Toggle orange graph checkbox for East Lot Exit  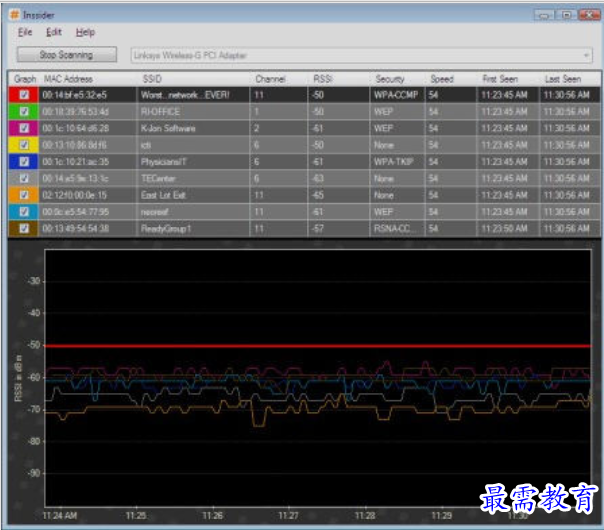24,195
